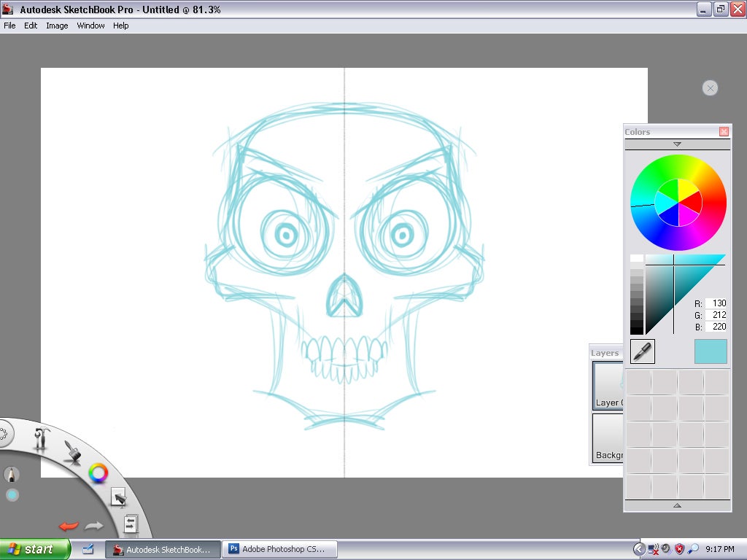Expand the bottom arrow of Colors panel

(677, 505)
